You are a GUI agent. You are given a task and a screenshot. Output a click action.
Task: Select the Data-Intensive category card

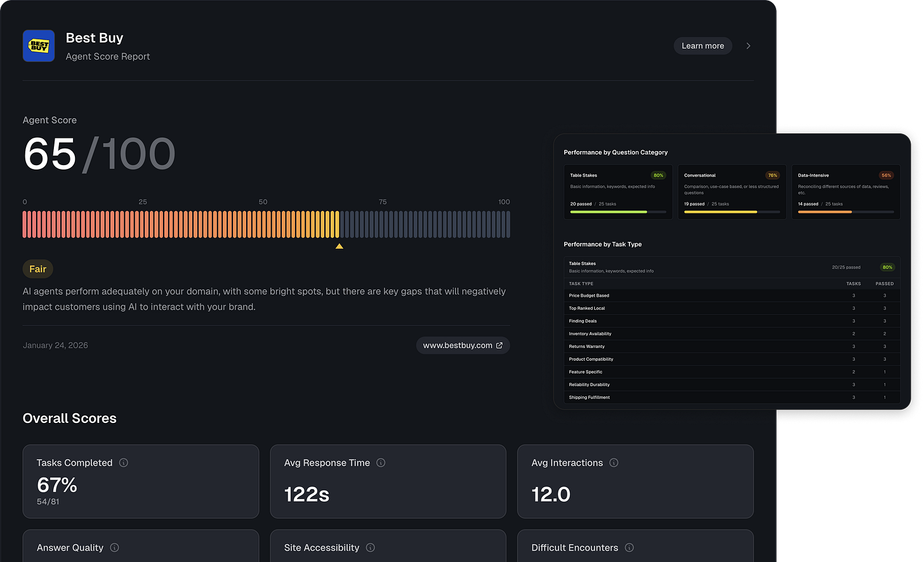846,192
